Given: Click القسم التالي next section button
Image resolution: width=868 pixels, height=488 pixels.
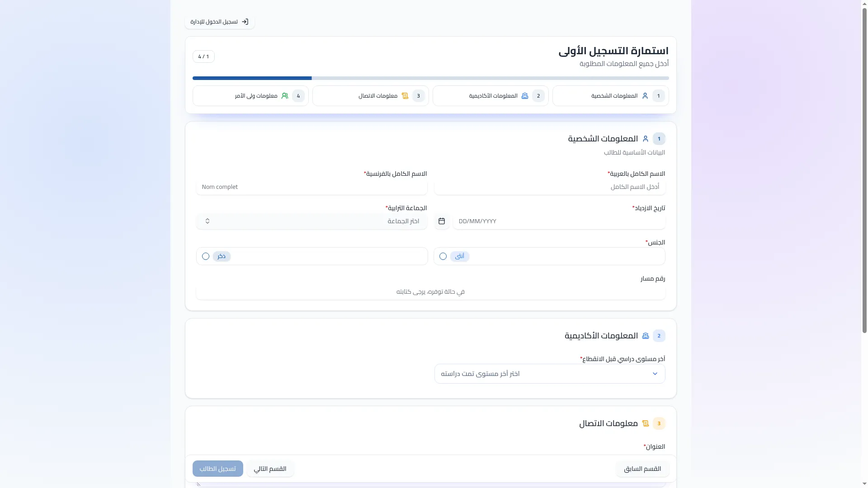Looking at the screenshot, I should [x=270, y=469].
